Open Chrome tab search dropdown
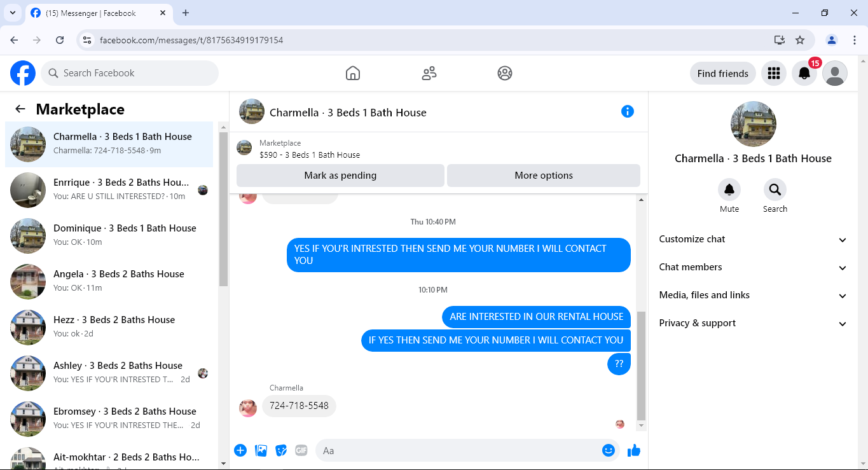 (x=12, y=13)
